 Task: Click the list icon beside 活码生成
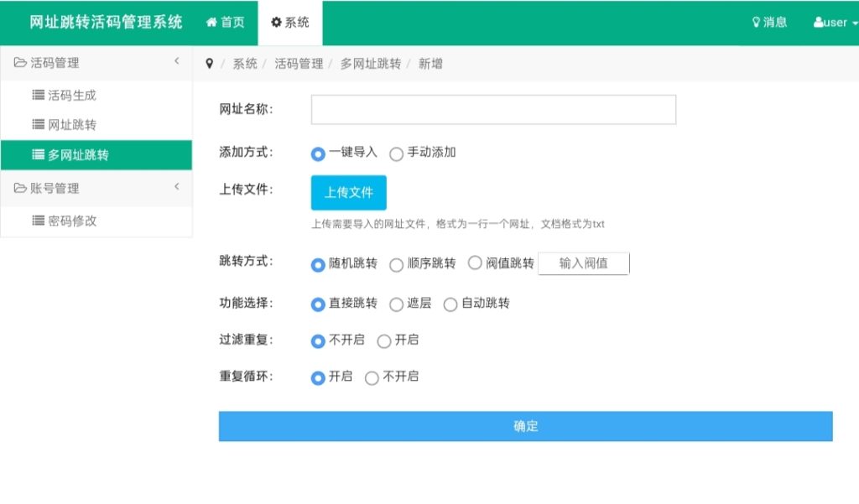point(38,96)
